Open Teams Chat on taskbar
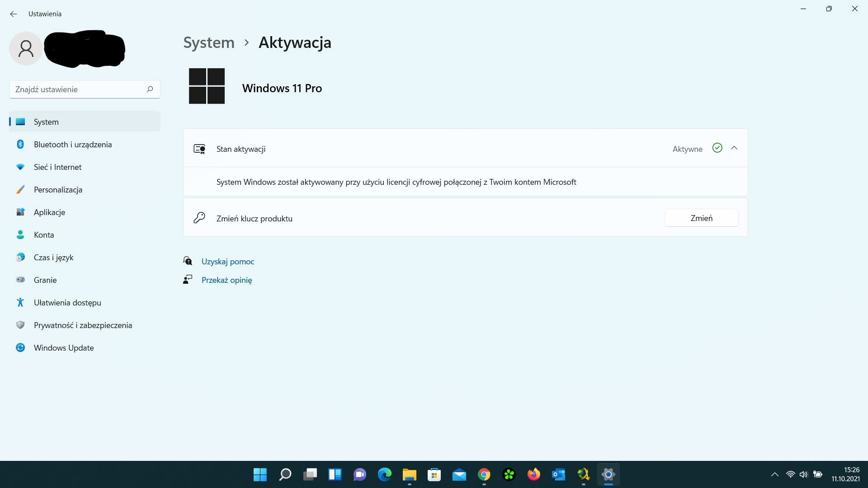Image resolution: width=868 pixels, height=488 pixels. pyautogui.click(x=359, y=474)
